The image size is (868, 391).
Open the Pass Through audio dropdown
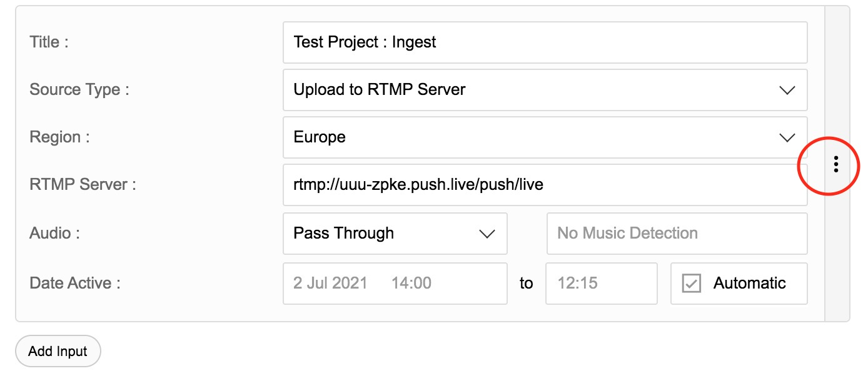(395, 234)
